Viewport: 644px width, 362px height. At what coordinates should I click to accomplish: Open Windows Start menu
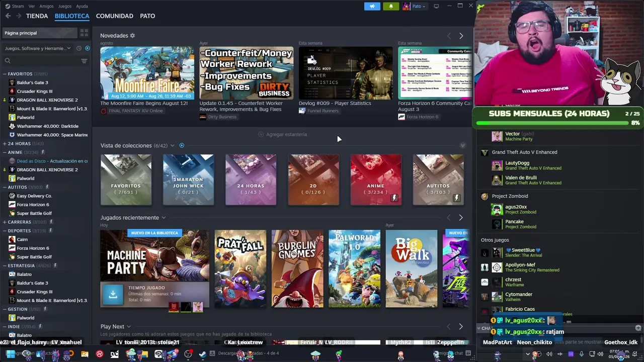[10, 354]
